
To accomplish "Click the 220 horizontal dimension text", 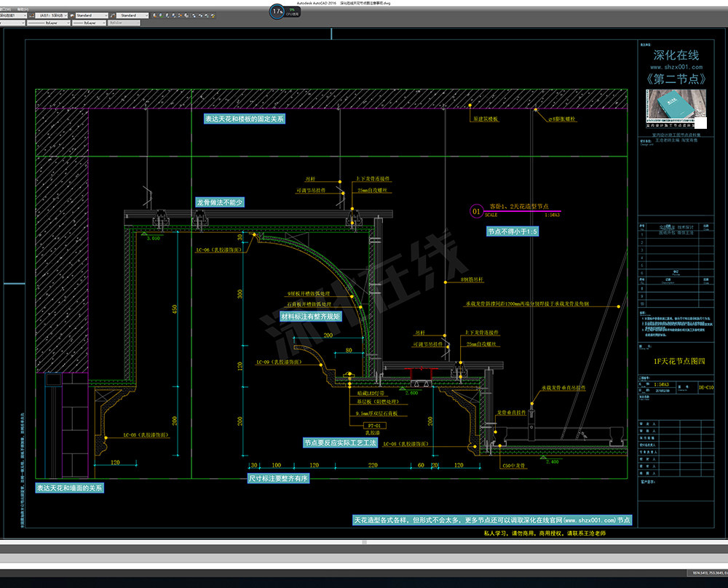I will [x=373, y=465].
